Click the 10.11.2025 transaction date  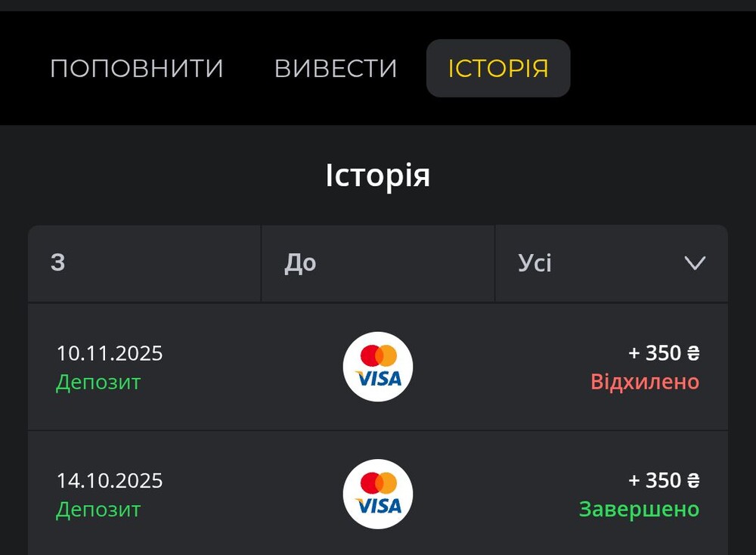click(110, 353)
